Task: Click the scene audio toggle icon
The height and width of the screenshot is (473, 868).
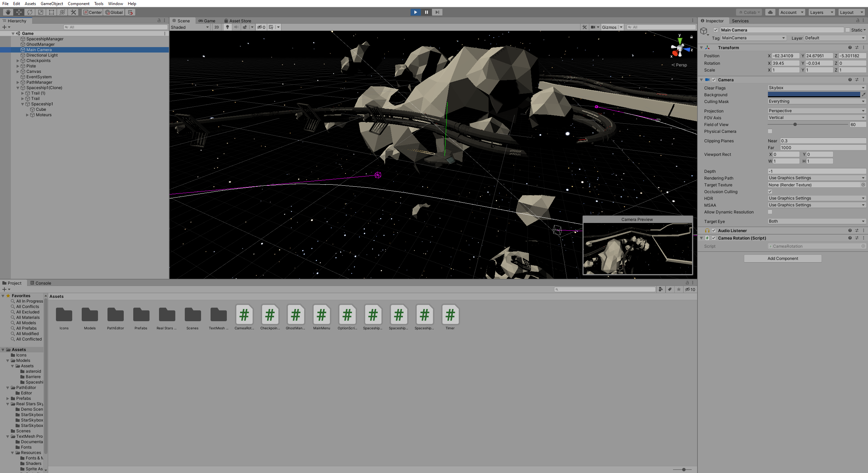Action: point(236,27)
